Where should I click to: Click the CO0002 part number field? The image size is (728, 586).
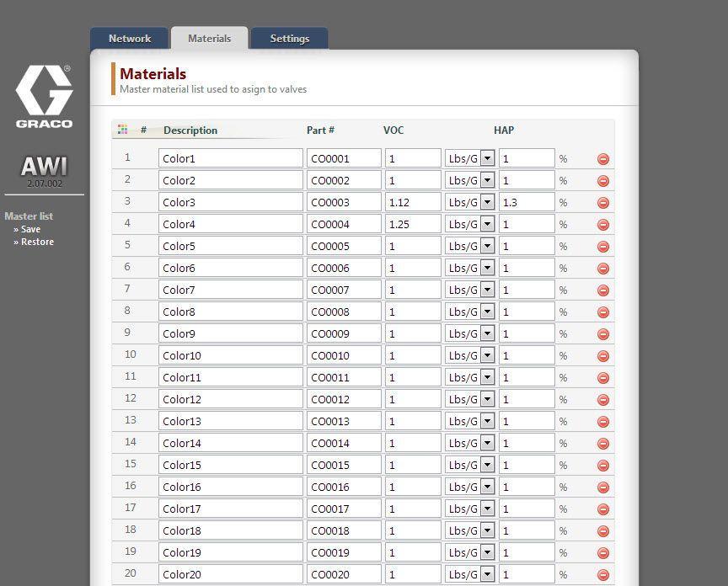(344, 180)
